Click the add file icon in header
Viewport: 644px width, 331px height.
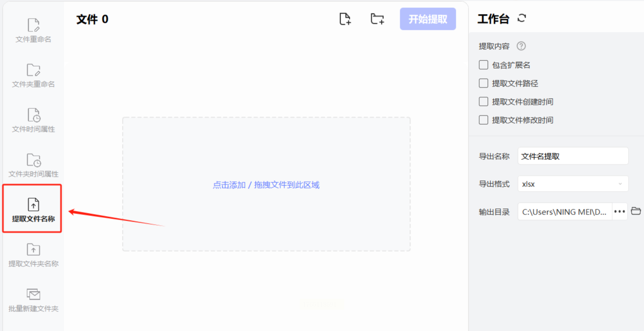[x=345, y=19]
